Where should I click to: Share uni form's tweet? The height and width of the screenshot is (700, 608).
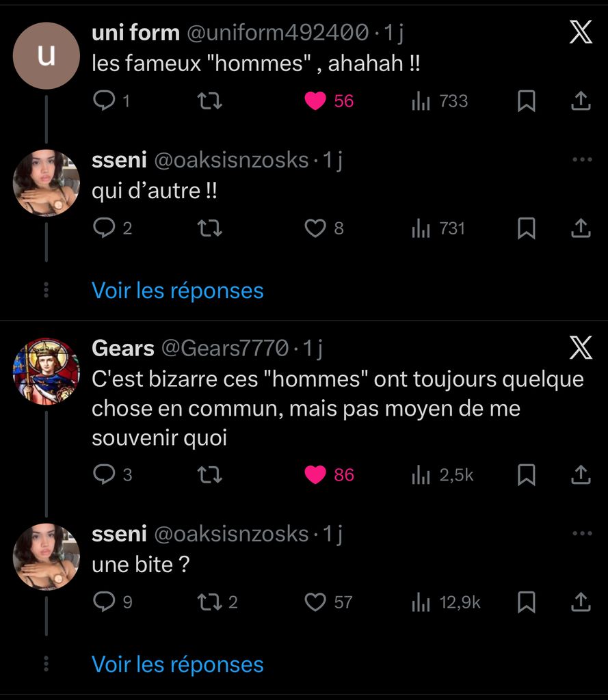point(580,101)
